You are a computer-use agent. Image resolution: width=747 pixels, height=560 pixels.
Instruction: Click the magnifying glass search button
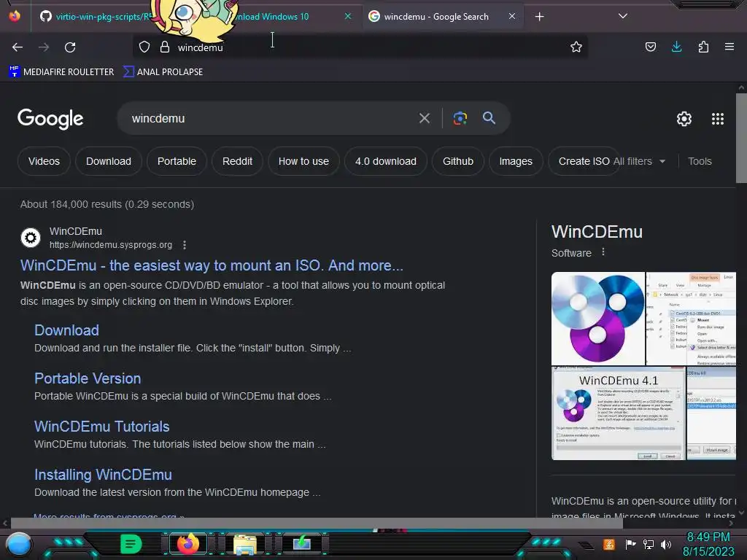(x=489, y=118)
